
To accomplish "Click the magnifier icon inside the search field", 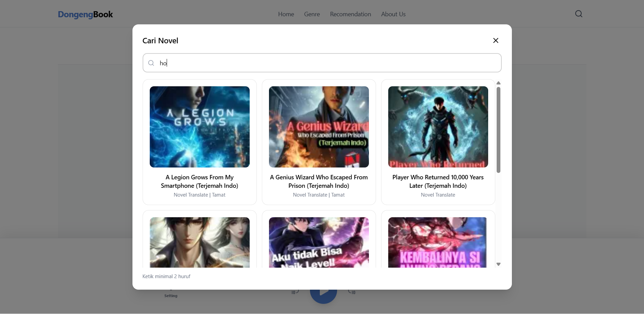I will (151, 63).
